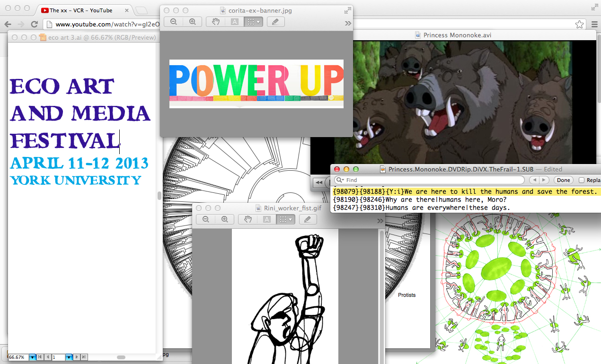This screenshot has height=364, width=601.
Task: Click the Protists label on the tree diagram
Action: (x=407, y=295)
